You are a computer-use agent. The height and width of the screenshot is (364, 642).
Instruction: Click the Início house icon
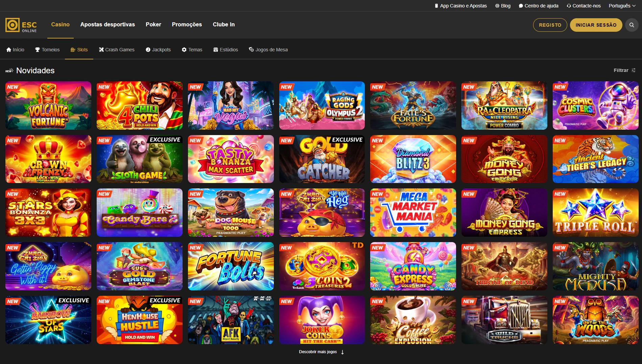point(9,50)
